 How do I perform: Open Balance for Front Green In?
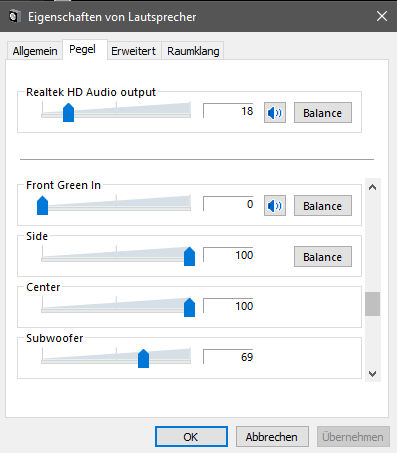323,206
